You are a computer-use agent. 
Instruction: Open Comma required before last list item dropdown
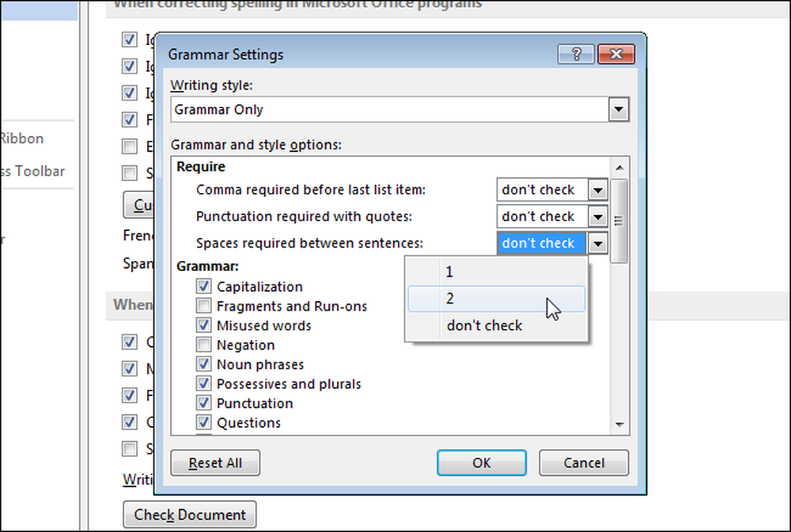pos(598,190)
